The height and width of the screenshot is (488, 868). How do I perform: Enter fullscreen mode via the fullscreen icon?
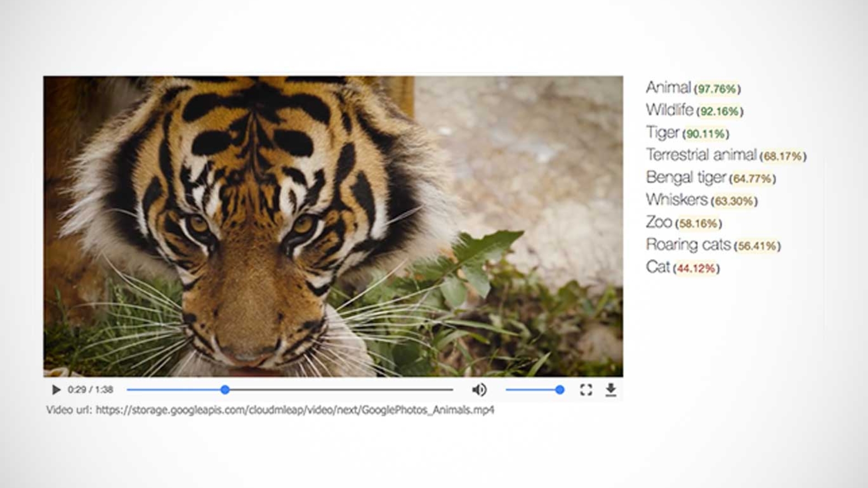pos(586,389)
